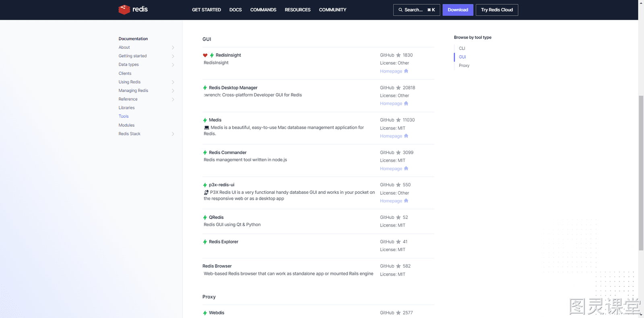Click 'Redis management tool written in node.js' text
The image size is (644, 318).
click(245, 160)
